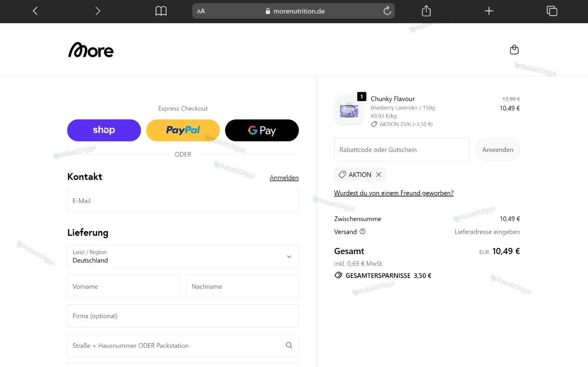
Task: Expand the Land / Region dropdown
Action: [183, 256]
